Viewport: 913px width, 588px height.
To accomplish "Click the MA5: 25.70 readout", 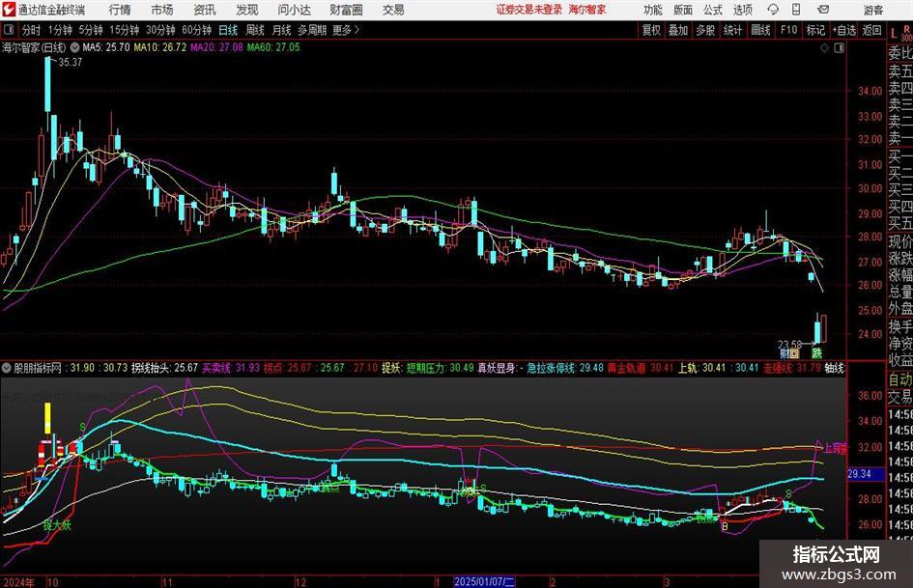I will coord(106,47).
